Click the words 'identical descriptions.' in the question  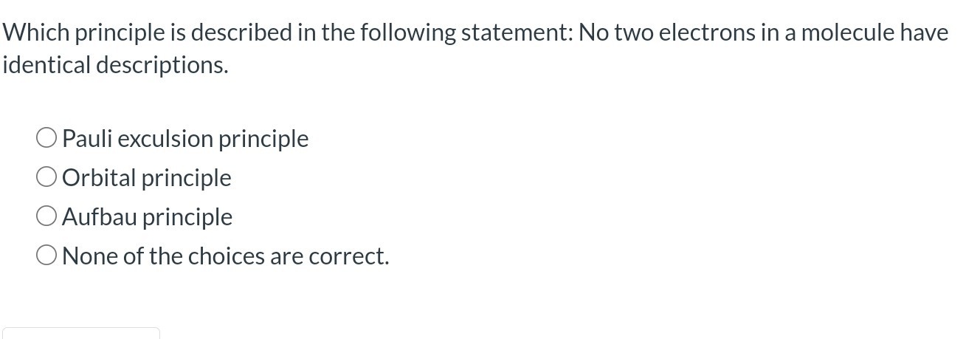[x=115, y=65]
